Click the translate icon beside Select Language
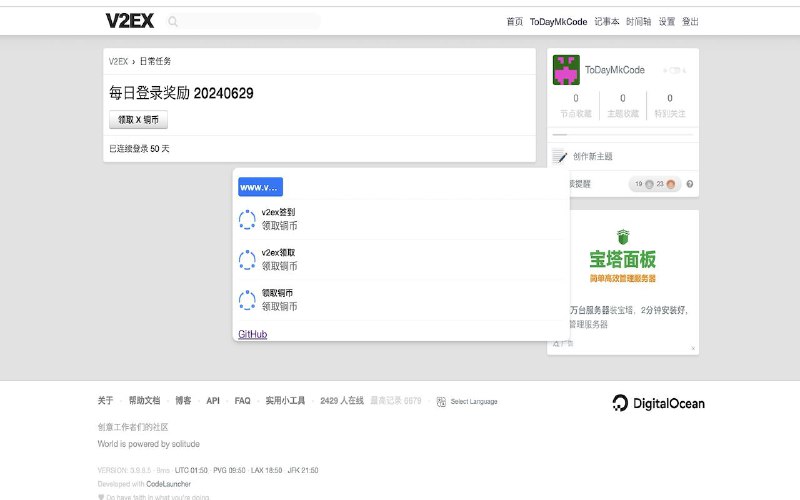The height and width of the screenshot is (500, 800). (441, 402)
